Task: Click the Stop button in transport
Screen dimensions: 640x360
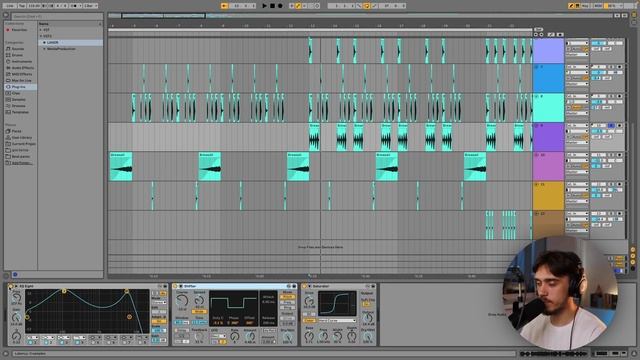Action: (272, 6)
